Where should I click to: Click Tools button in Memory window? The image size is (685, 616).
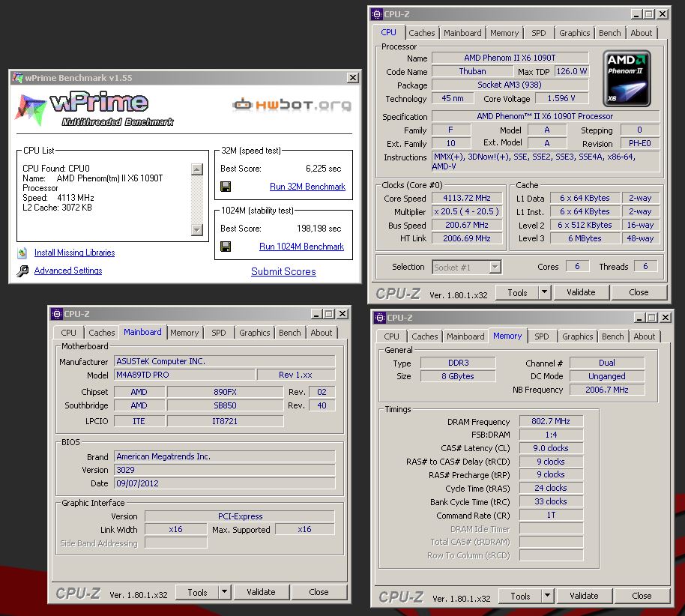[x=520, y=596]
